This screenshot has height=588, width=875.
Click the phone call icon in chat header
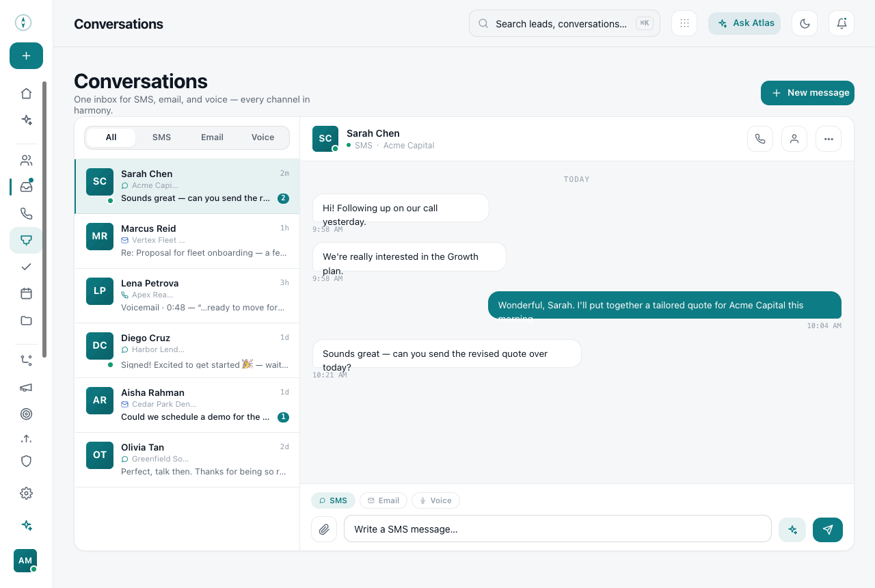760,139
